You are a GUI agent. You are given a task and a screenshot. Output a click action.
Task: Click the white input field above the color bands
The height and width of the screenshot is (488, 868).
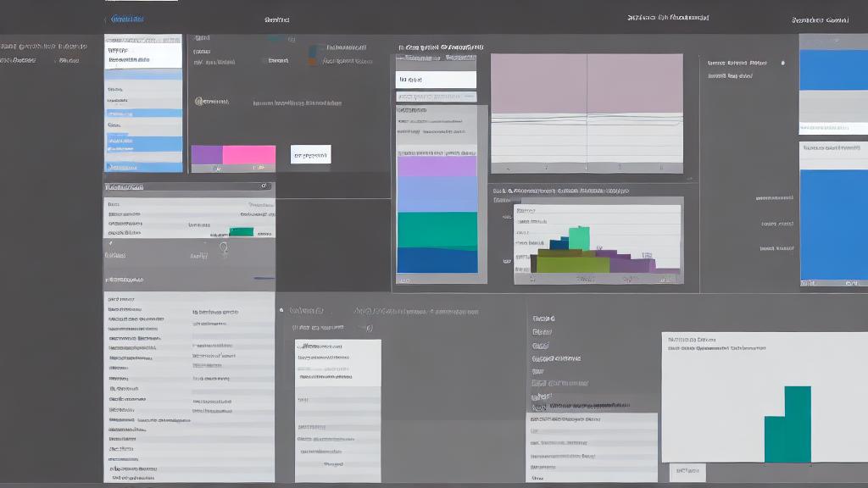point(436,80)
